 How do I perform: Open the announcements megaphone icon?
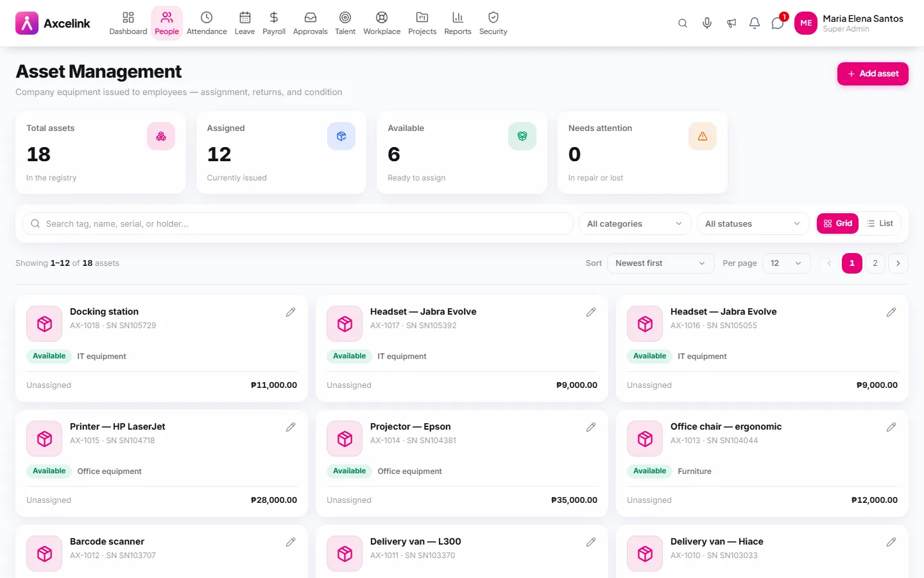(732, 23)
